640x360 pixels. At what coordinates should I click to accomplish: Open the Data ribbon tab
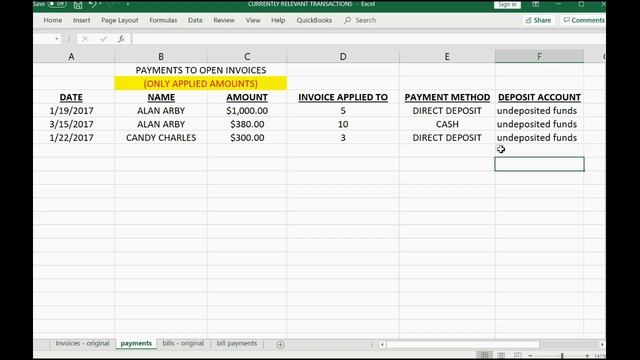pos(195,20)
